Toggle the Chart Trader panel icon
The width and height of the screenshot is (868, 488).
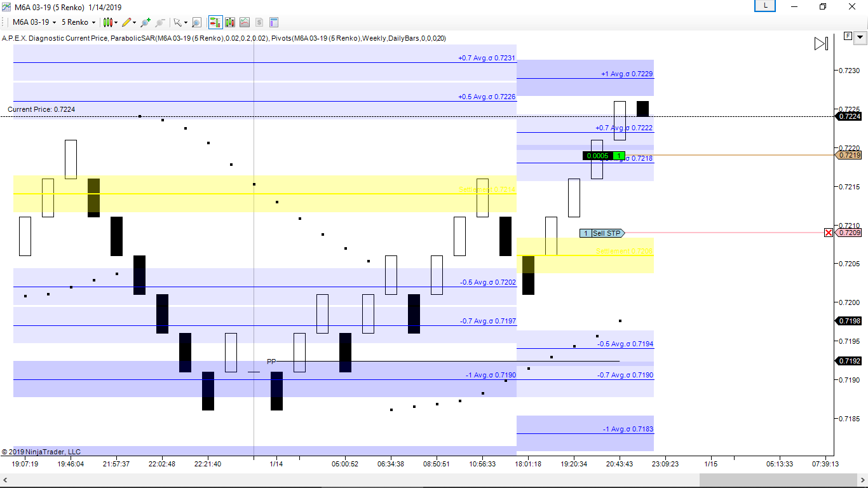click(215, 22)
